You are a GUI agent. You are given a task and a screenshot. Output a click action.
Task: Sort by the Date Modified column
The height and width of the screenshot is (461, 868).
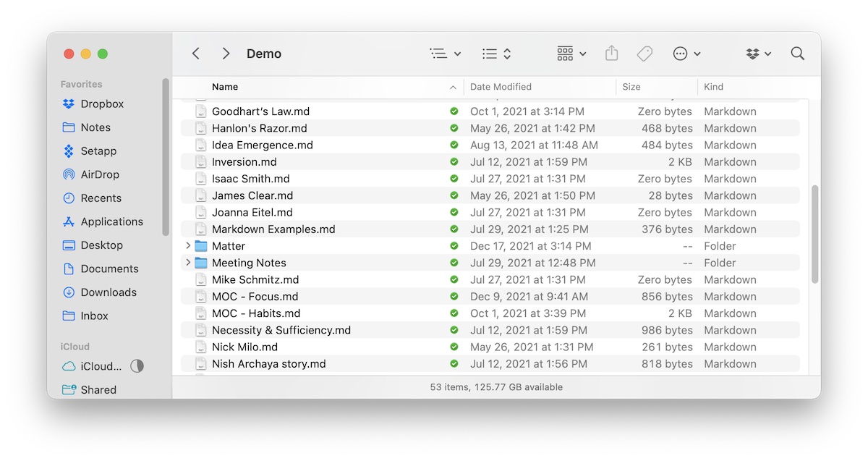[501, 87]
